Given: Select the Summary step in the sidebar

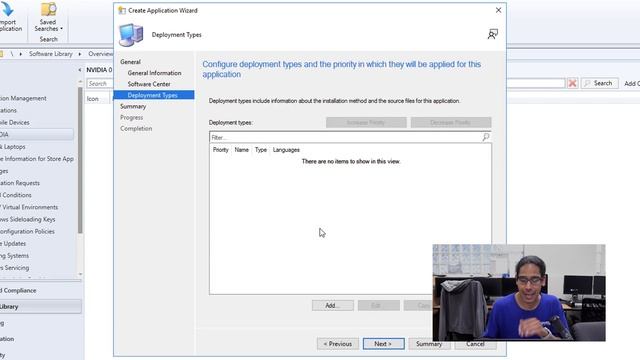Looking at the screenshot, I should point(133,106).
